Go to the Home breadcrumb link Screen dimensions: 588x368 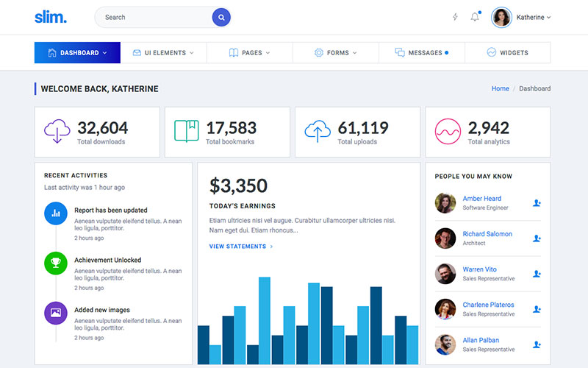501,88
